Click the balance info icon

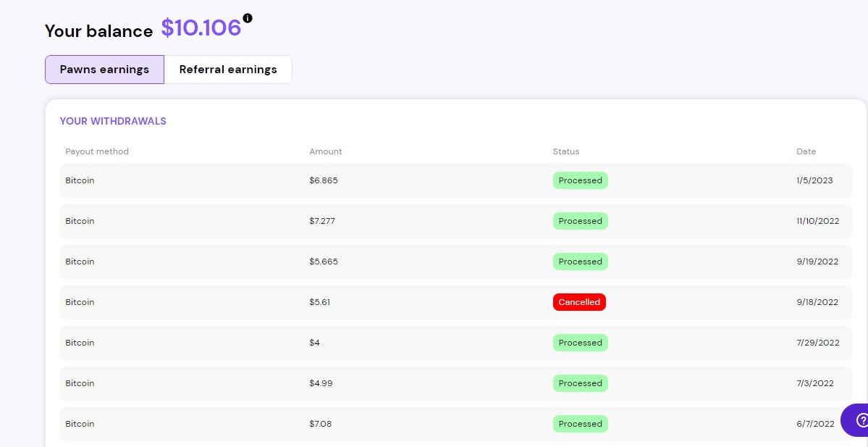(248, 18)
